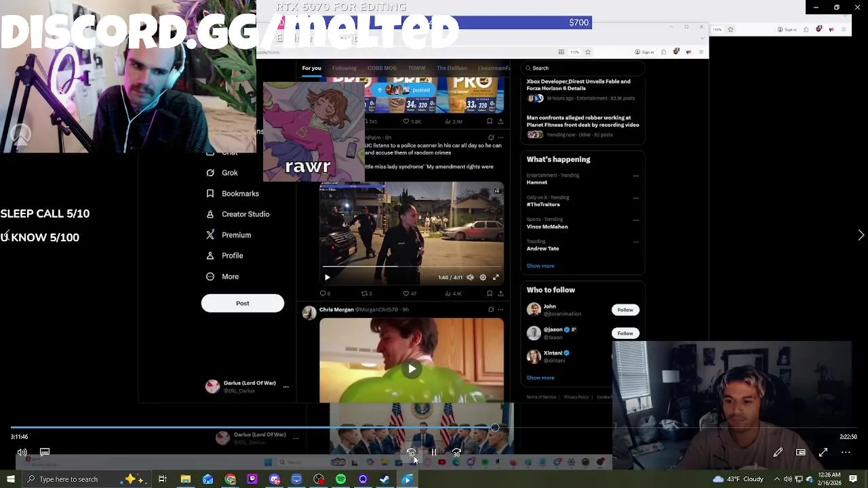Open Profile from the X sidebar
This screenshot has width=868, height=488.
tap(224, 256)
